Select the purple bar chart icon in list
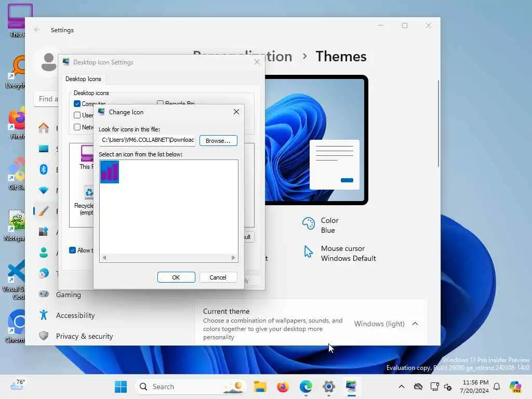This screenshot has height=399, width=532. [110, 171]
